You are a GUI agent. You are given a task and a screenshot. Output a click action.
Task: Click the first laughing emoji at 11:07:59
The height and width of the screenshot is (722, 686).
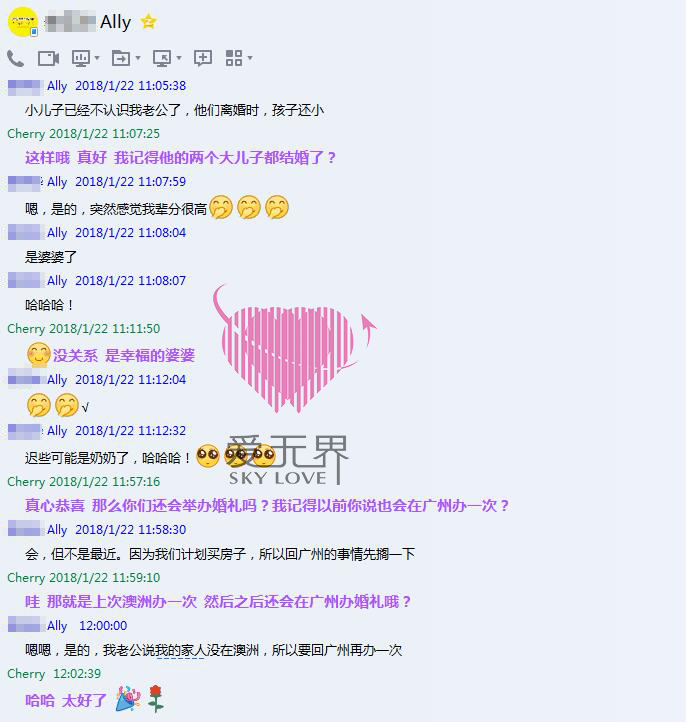pos(221,207)
